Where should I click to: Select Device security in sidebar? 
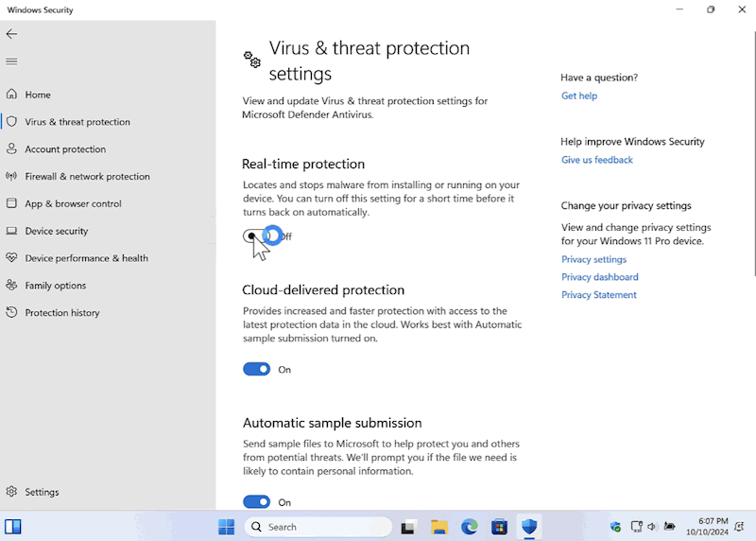click(x=108, y=231)
